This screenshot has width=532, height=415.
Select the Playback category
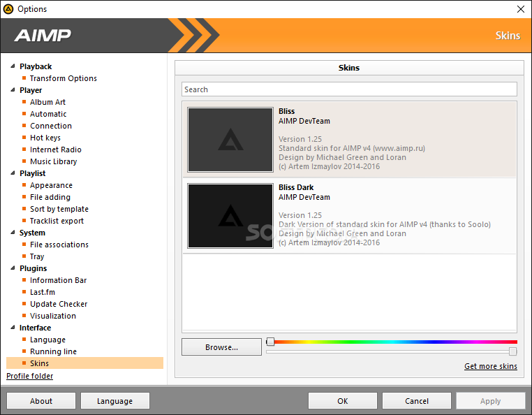pos(36,66)
